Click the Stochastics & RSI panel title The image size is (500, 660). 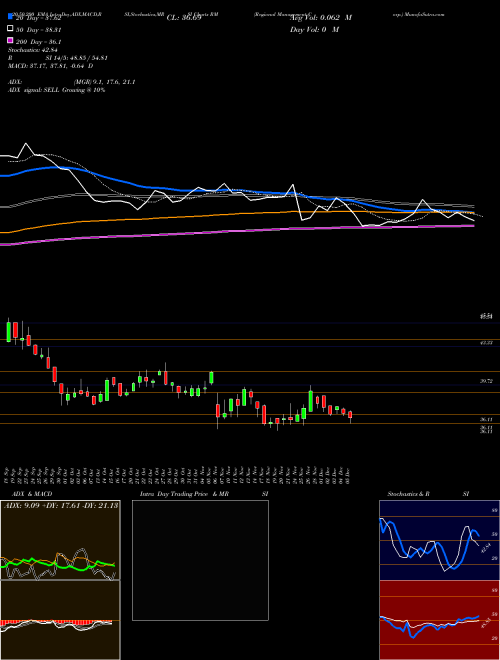click(428, 494)
